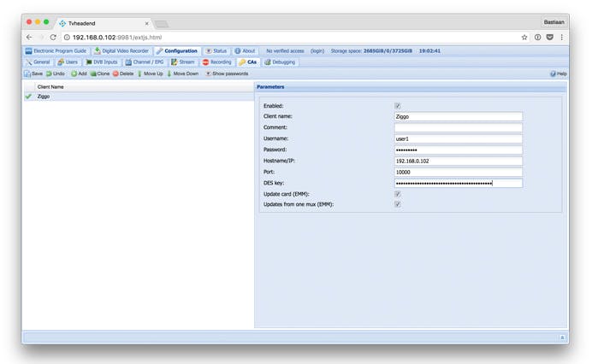Click the Hostname/IP input field
592x364 pixels.
tap(459, 161)
